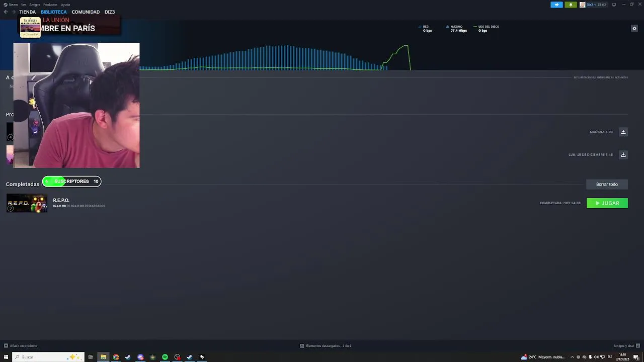
Task: Open the taskbar clock and date
Action: pos(623,357)
